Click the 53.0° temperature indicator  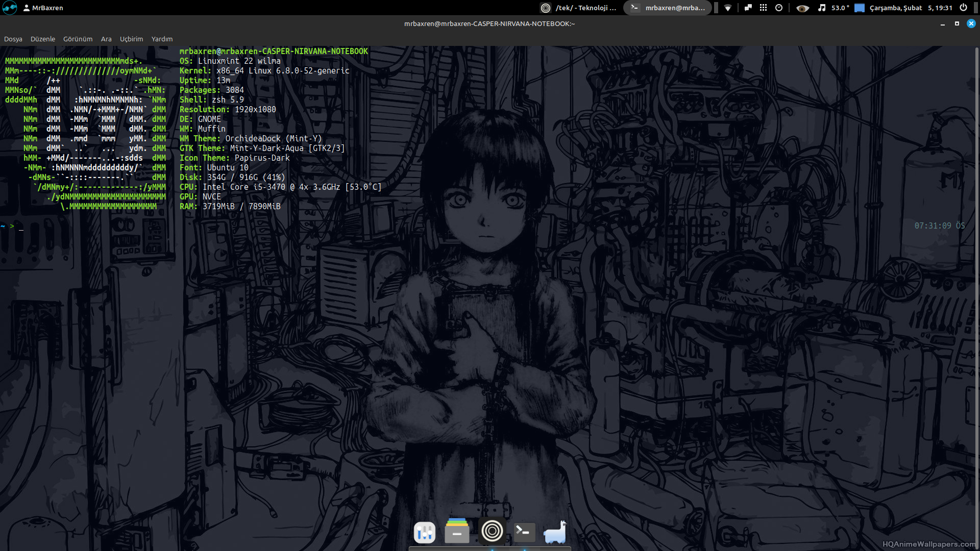pyautogui.click(x=840, y=8)
